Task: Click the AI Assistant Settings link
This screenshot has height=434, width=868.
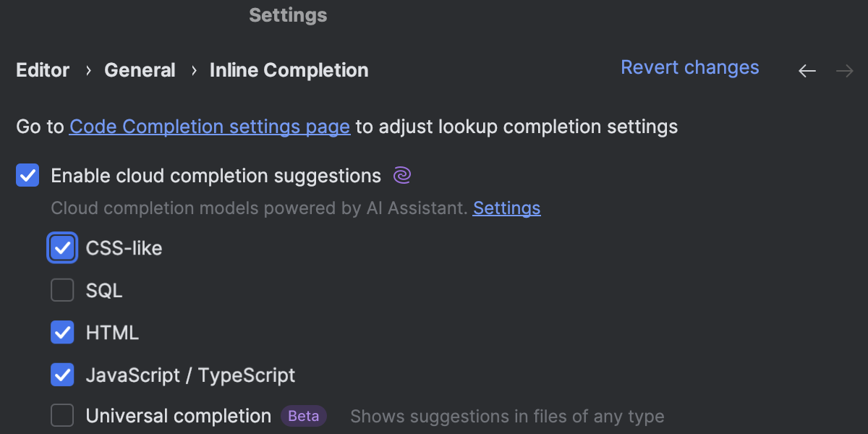Action: pyautogui.click(x=506, y=208)
